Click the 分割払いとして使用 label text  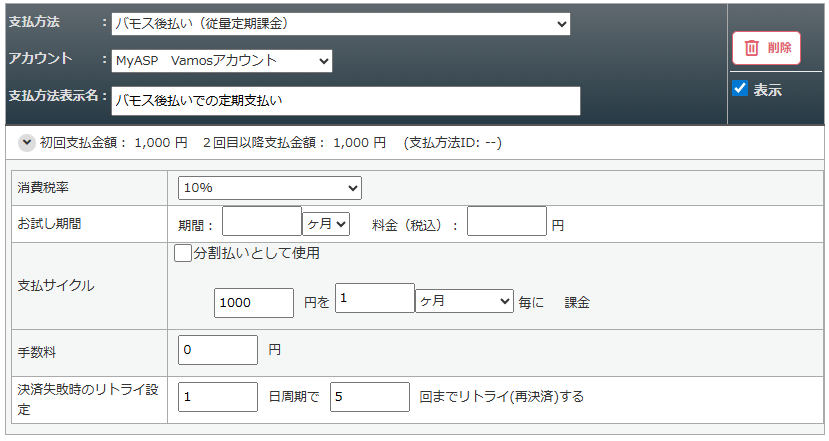(x=250, y=253)
